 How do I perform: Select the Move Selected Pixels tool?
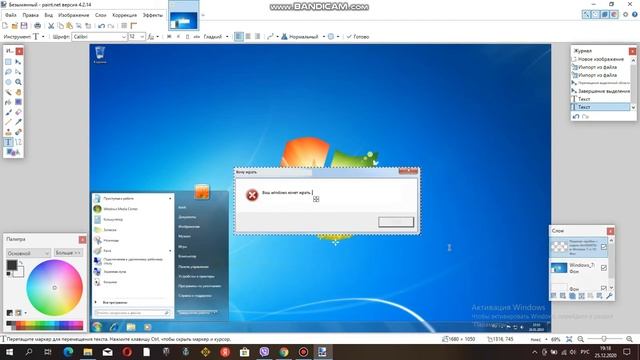click(18, 62)
